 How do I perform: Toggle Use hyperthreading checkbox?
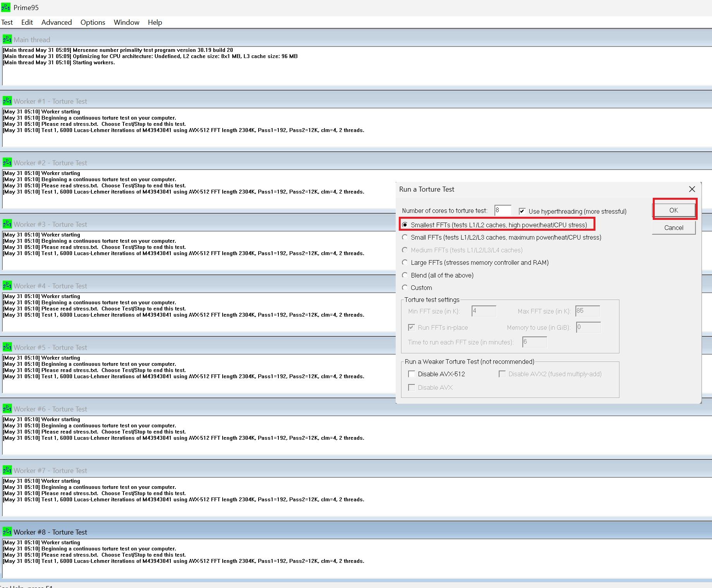[x=522, y=211]
